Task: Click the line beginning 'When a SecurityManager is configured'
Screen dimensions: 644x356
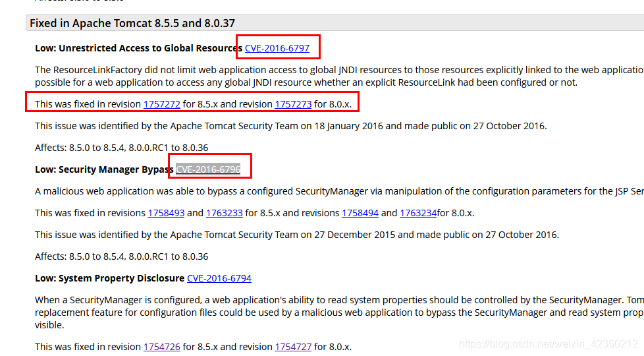Action: point(339,300)
